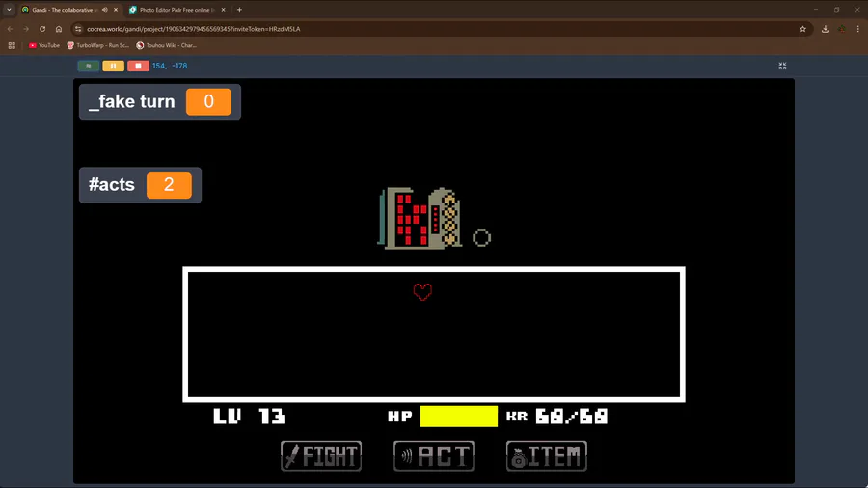This screenshot has height=488, width=868.
Task: Open the YouTube bookmark
Action: [x=44, y=45]
